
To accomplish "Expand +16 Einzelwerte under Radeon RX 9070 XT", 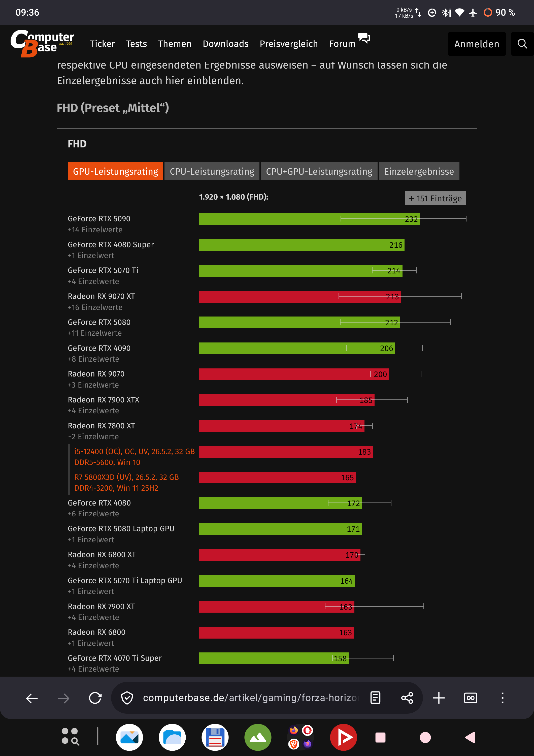I will (95, 307).
